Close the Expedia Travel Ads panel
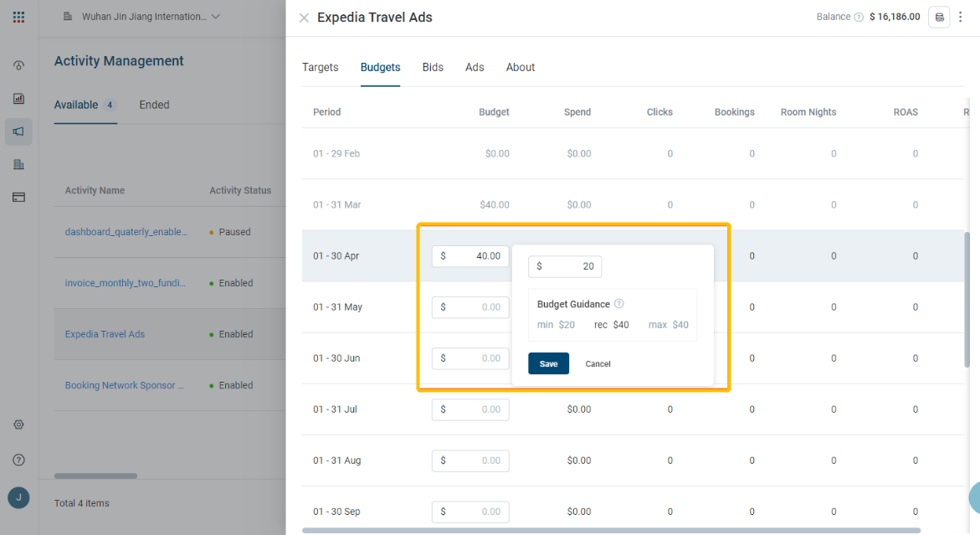 pyautogui.click(x=305, y=18)
